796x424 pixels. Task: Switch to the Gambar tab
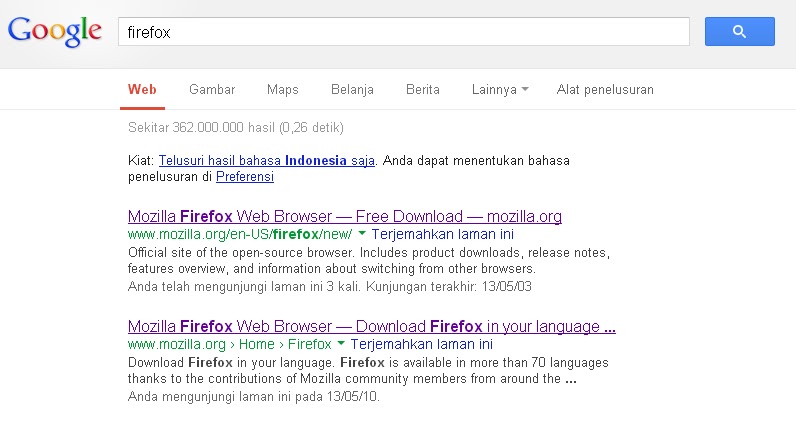[212, 89]
